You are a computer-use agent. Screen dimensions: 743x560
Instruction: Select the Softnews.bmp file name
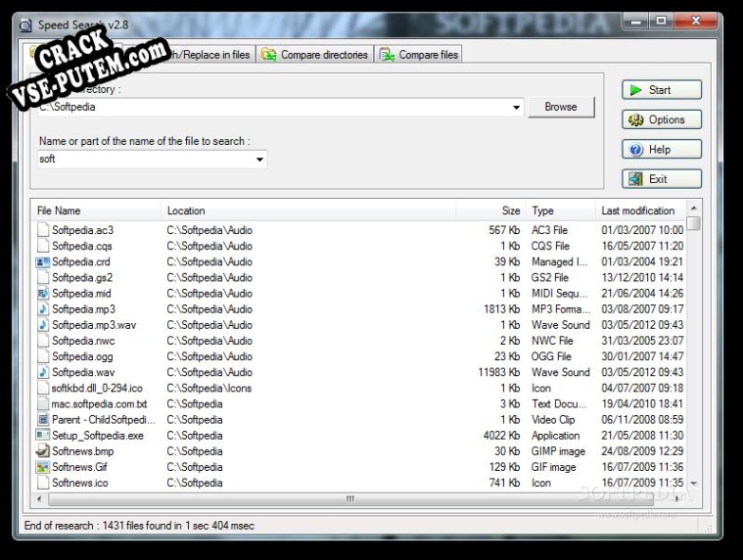pyautogui.click(x=83, y=451)
